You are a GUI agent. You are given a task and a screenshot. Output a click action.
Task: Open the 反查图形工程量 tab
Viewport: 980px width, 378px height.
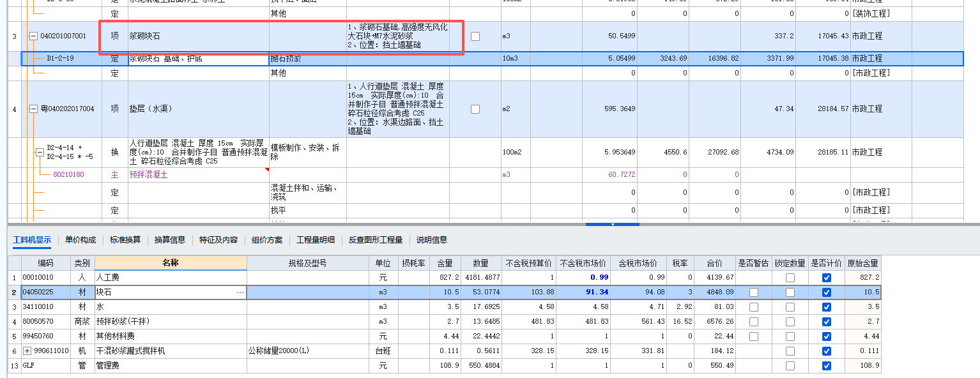tap(376, 240)
